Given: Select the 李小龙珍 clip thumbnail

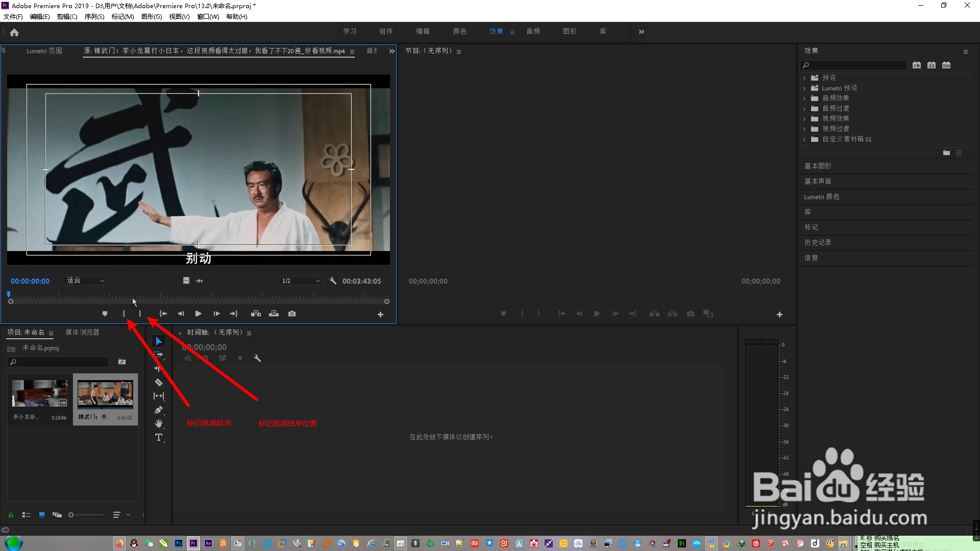Looking at the screenshot, I should click(40, 393).
